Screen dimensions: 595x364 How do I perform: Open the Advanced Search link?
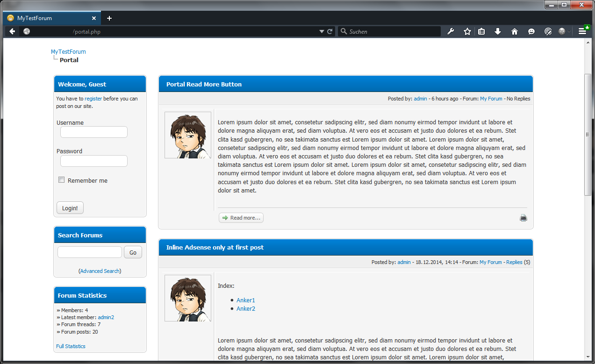100,271
